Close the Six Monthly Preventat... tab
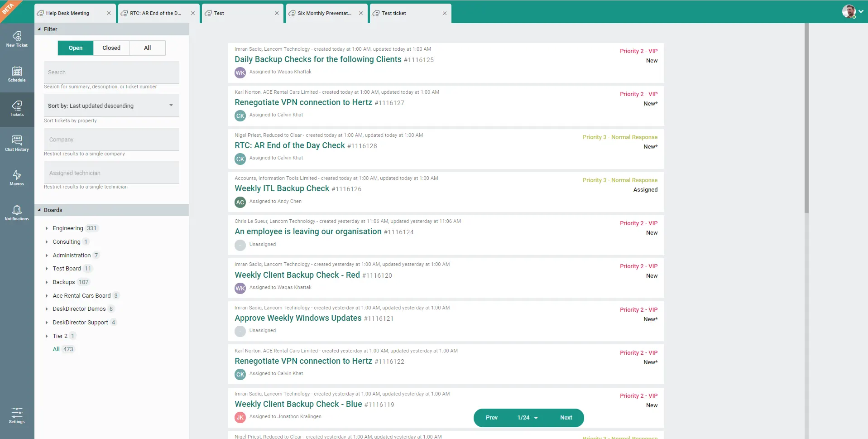The width and height of the screenshot is (868, 439). tap(360, 13)
